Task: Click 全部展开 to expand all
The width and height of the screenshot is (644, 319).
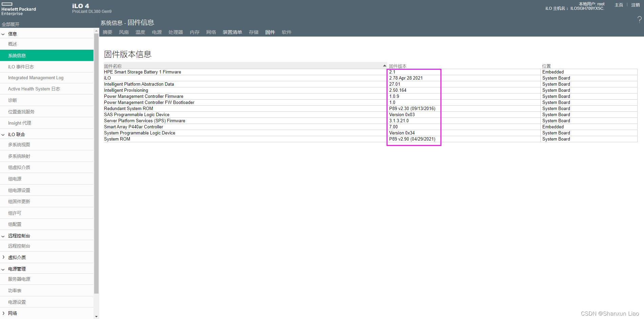Action: [x=11, y=24]
